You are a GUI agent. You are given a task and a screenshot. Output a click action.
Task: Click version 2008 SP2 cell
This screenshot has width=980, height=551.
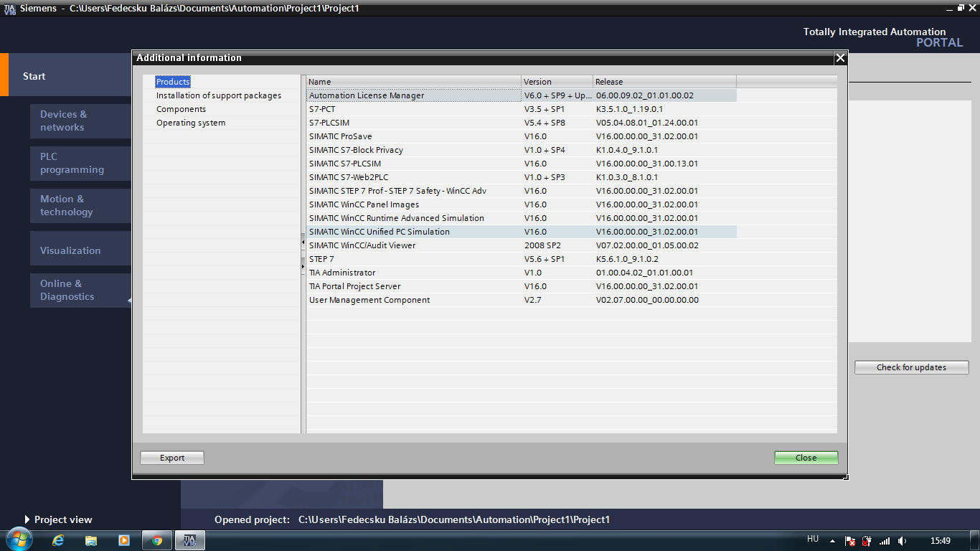[557, 245]
